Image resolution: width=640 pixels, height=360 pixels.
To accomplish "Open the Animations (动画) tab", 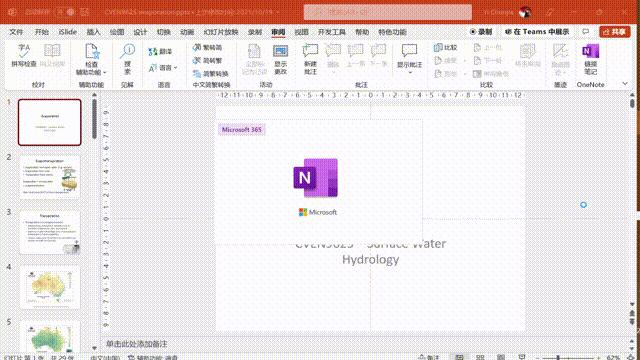I will click(187, 32).
